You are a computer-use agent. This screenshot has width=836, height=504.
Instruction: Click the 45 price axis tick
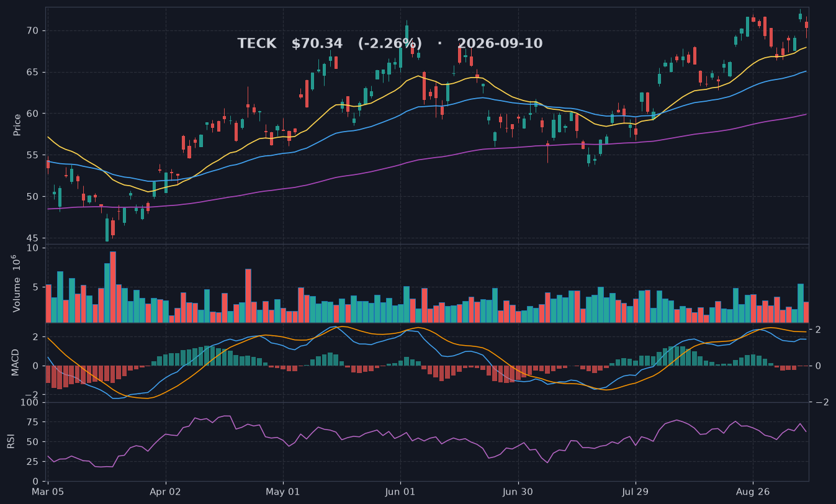[33, 238]
